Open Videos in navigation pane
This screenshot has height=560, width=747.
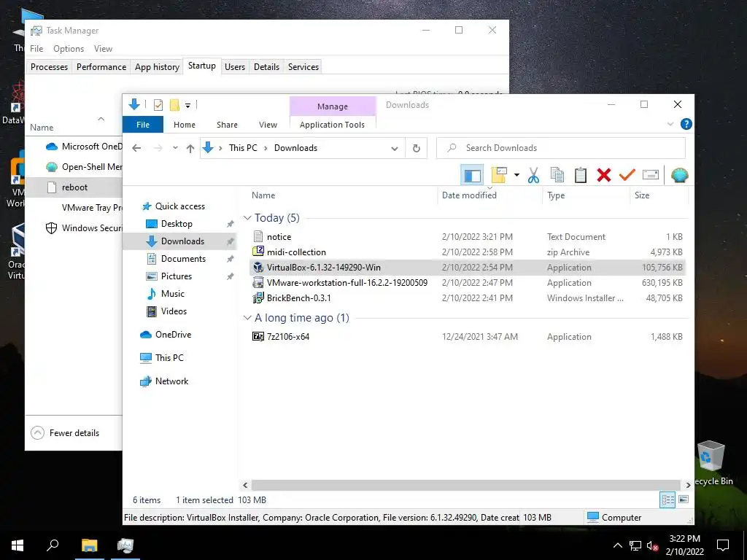(x=174, y=311)
